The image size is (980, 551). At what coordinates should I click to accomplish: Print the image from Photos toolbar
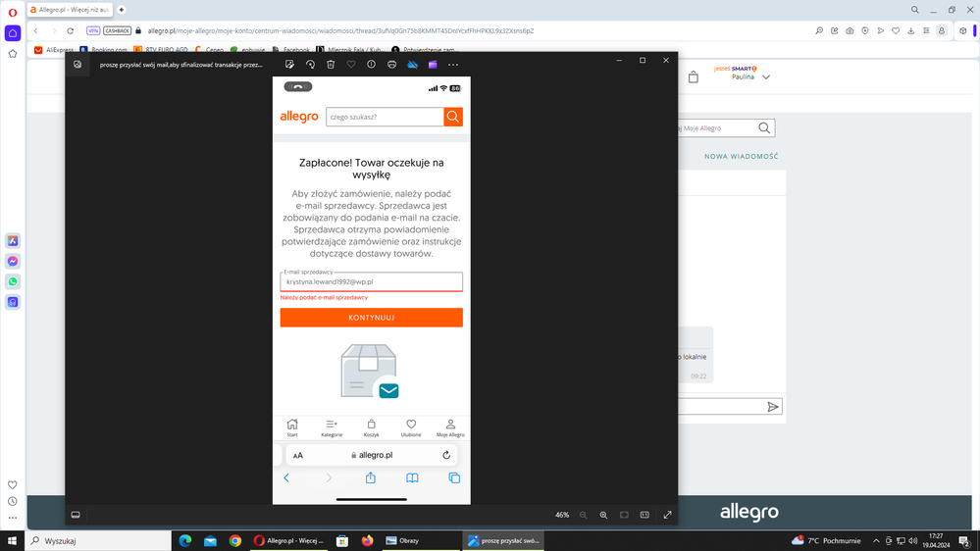(391, 65)
